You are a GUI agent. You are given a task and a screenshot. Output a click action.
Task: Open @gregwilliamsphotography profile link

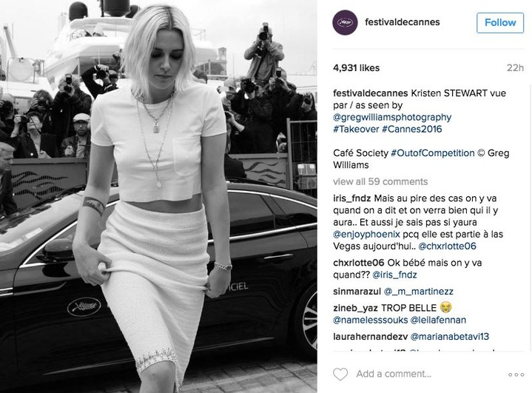[x=392, y=117]
